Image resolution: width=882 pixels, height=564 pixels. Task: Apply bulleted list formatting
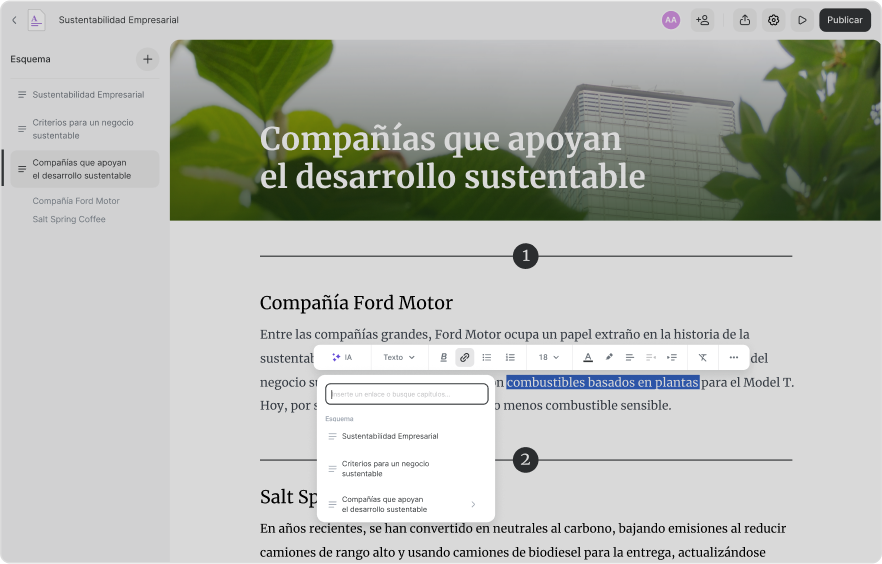487,358
